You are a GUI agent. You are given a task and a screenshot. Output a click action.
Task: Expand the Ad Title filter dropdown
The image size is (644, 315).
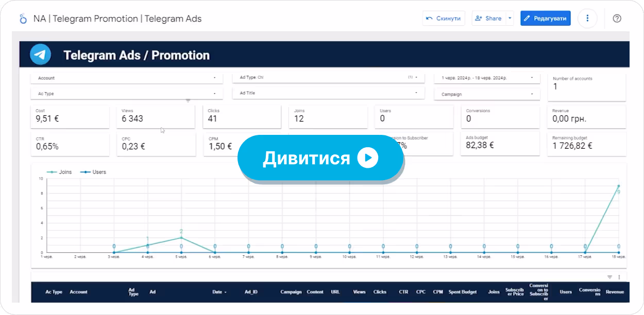[329, 93]
